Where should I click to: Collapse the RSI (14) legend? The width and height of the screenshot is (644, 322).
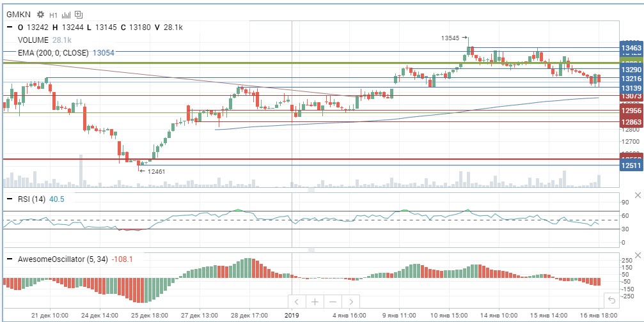coord(10,199)
